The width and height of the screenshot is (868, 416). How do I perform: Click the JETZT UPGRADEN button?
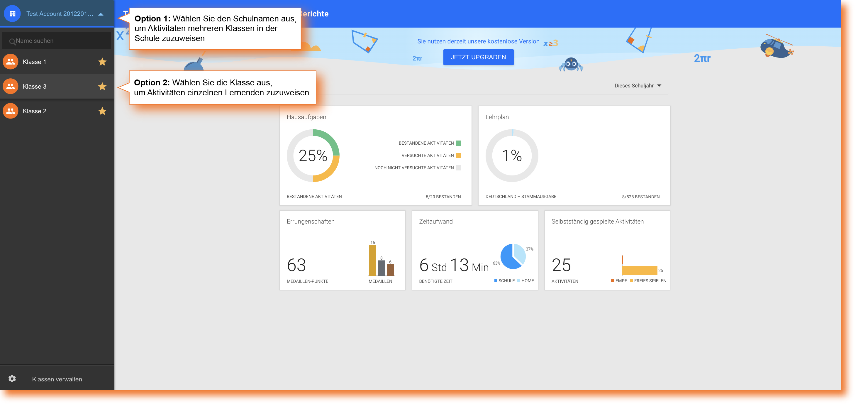(478, 57)
